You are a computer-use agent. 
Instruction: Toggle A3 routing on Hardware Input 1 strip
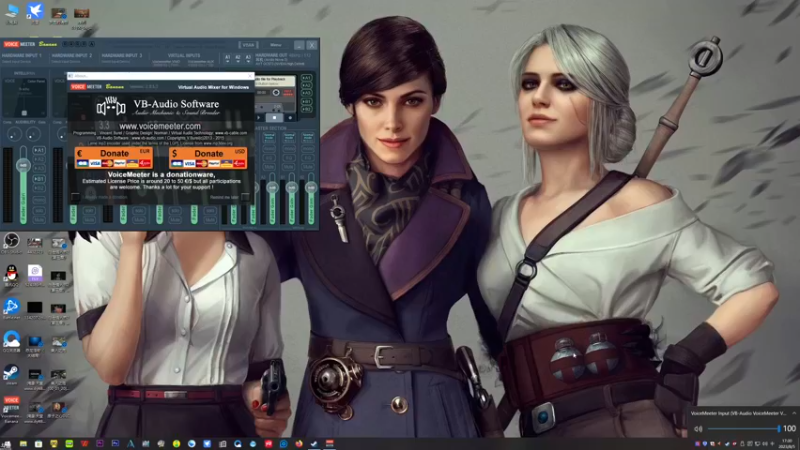[x=39, y=168]
